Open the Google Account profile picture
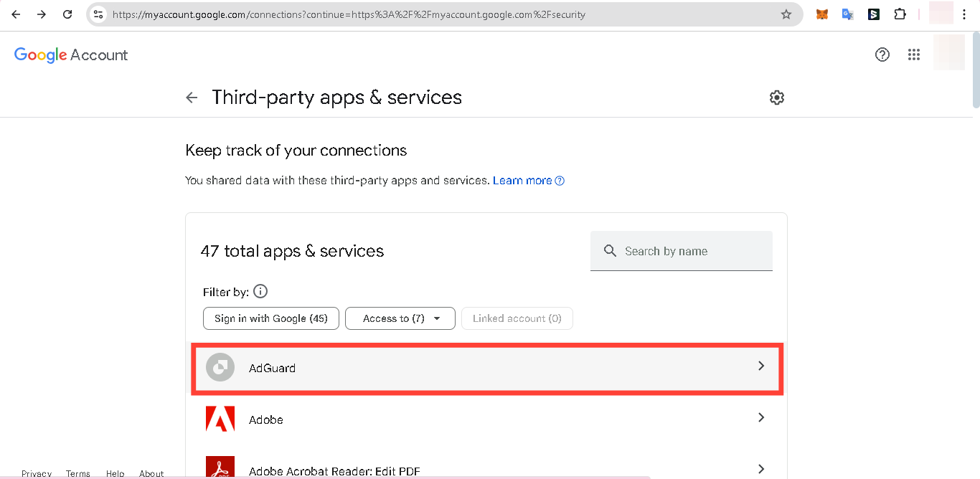Image resolution: width=980 pixels, height=479 pixels. (949, 53)
